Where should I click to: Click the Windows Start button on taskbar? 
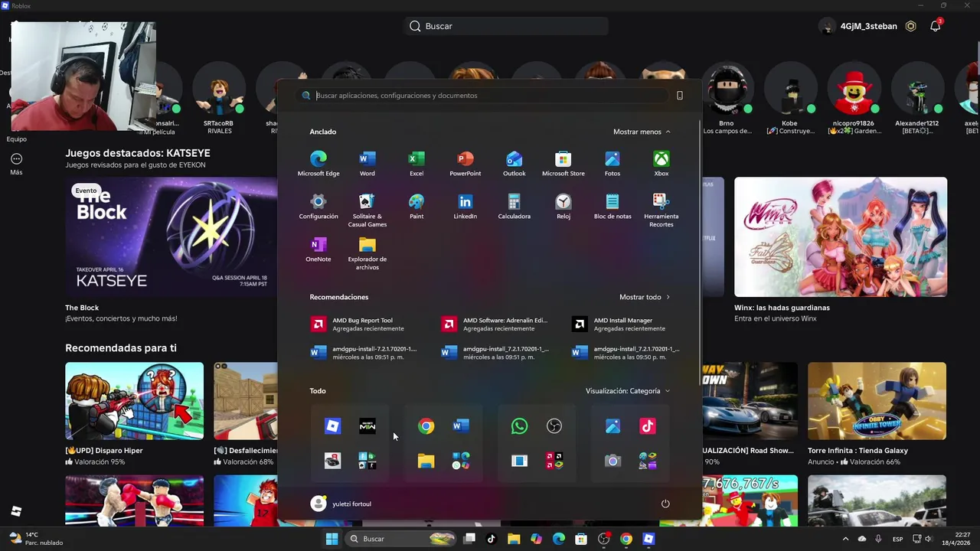[x=332, y=539]
